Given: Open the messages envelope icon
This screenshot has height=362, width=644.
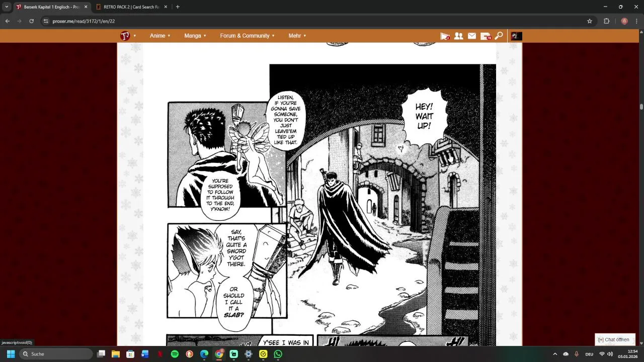Looking at the screenshot, I should click(472, 36).
